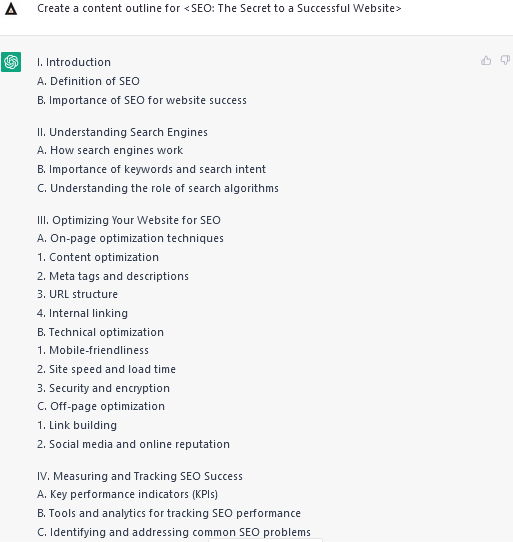Click the 'A. Definition of SEO' line
The image size is (513, 542).
pos(88,81)
